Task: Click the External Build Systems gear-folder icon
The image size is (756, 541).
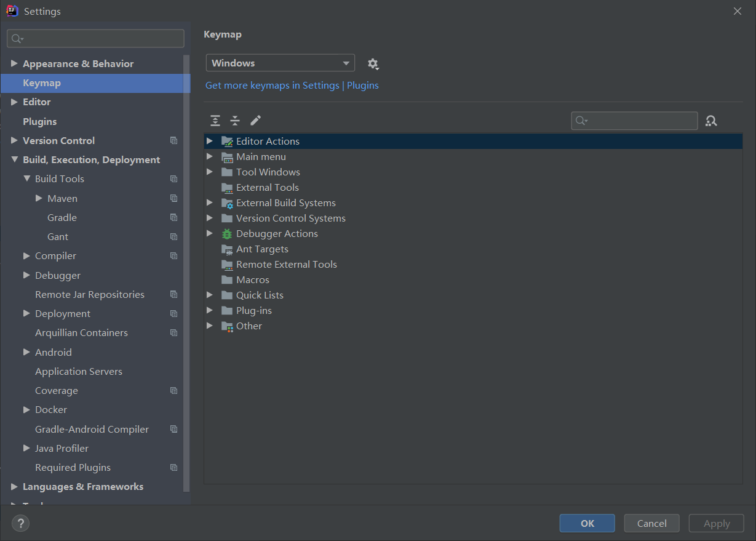Action: click(226, 202)
